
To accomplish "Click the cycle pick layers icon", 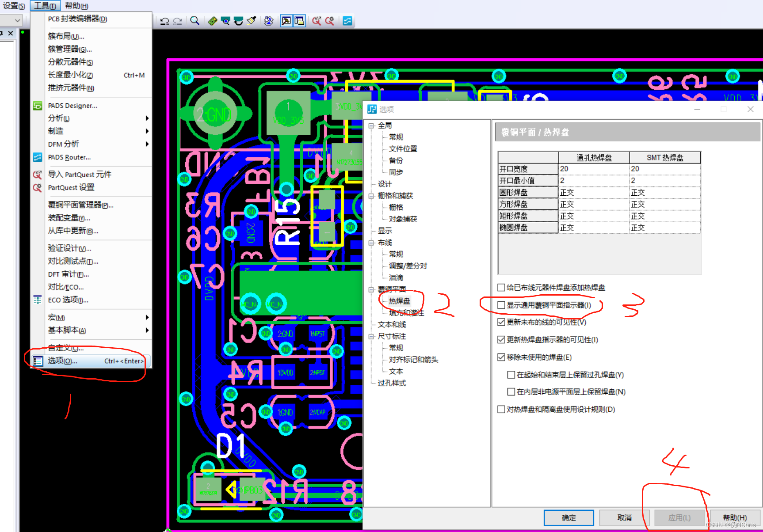I will 268,21.
